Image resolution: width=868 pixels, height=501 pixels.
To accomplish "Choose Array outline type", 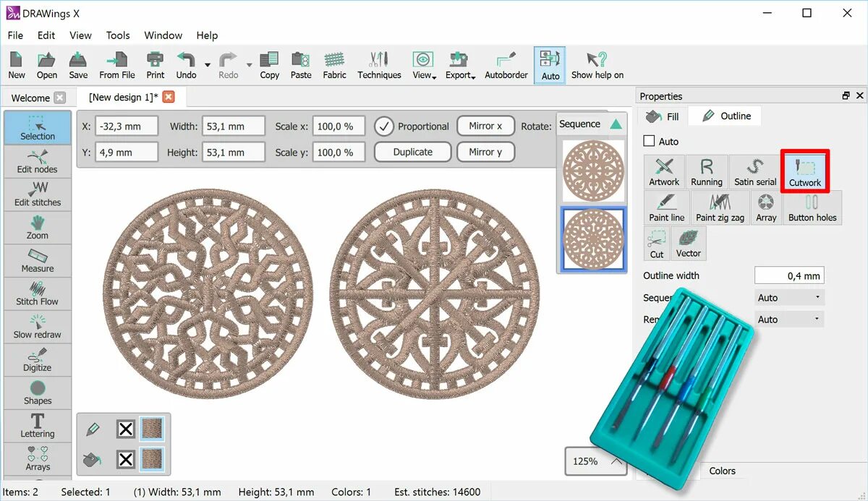I will coord(766,207).
